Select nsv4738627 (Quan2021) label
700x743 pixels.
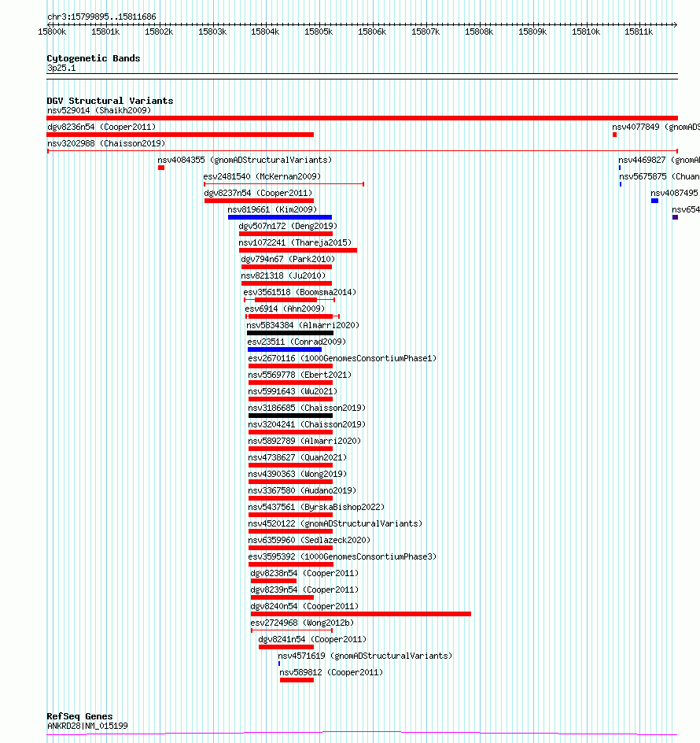point(297,458)
